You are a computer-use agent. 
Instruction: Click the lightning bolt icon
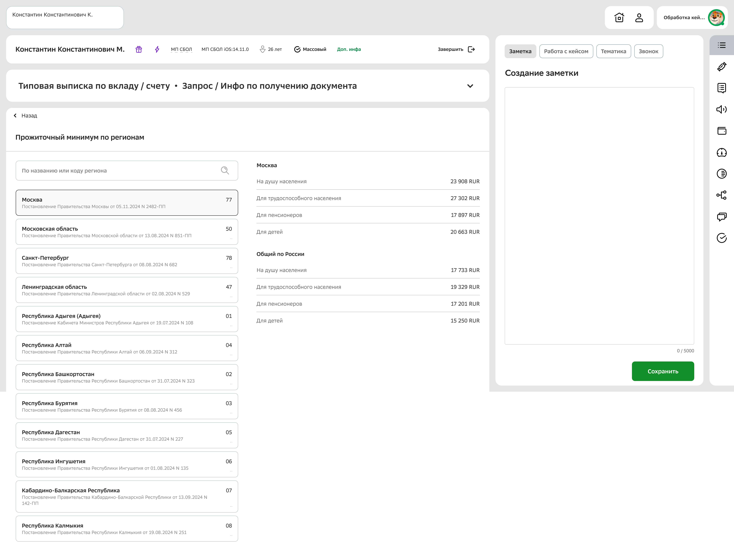(157, 49)
